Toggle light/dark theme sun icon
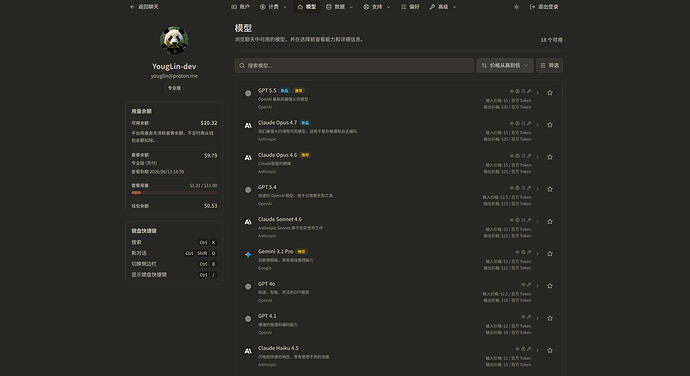This screenshot has height=376, width=690. pos(516,7)
